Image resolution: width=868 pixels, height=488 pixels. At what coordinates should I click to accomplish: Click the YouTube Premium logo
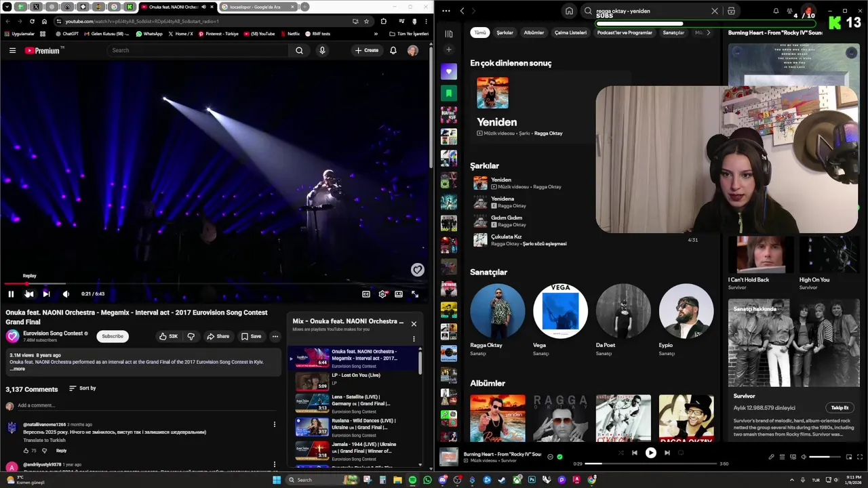44,50
